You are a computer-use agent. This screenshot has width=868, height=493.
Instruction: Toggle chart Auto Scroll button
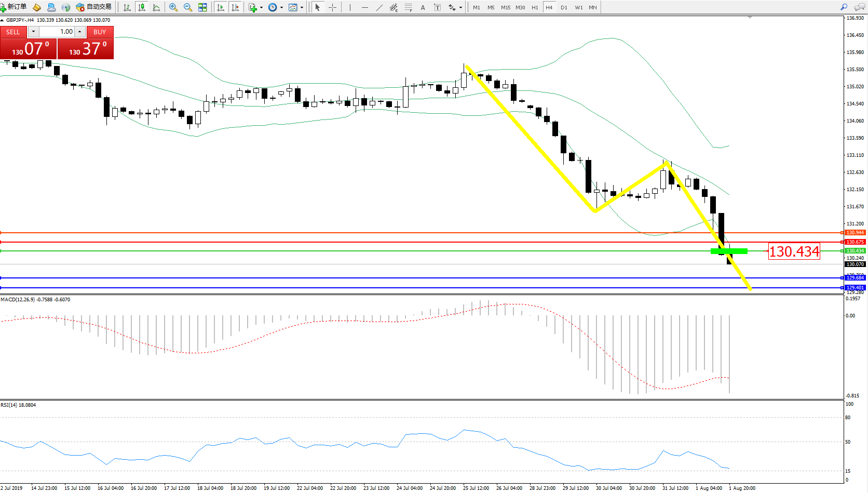tap(221, 7)
